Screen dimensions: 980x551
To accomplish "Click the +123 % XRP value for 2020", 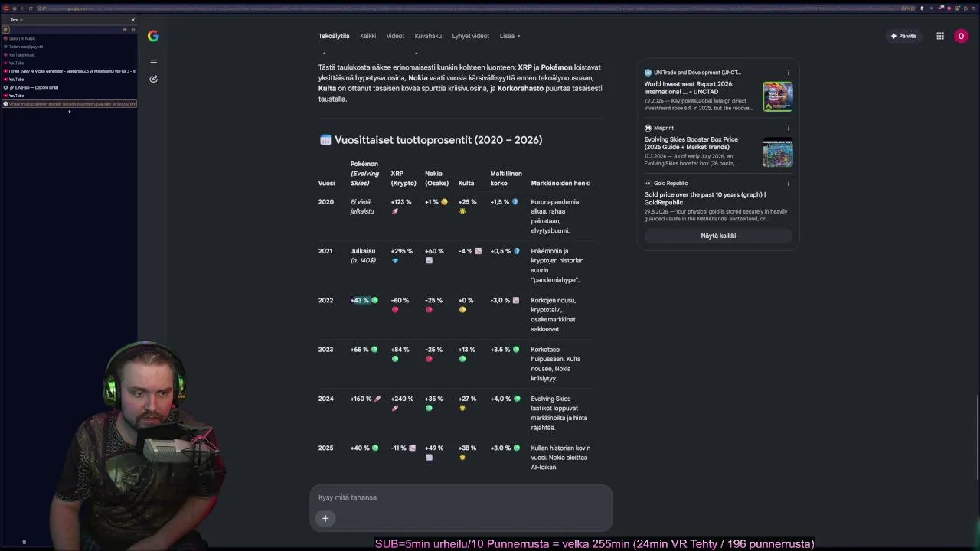I will 401,202.
